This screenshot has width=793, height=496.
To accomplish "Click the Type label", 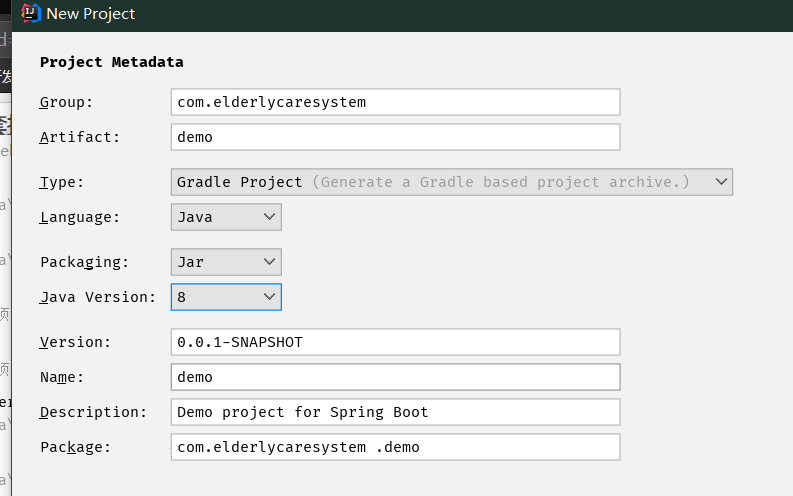I will coord(62,183).
